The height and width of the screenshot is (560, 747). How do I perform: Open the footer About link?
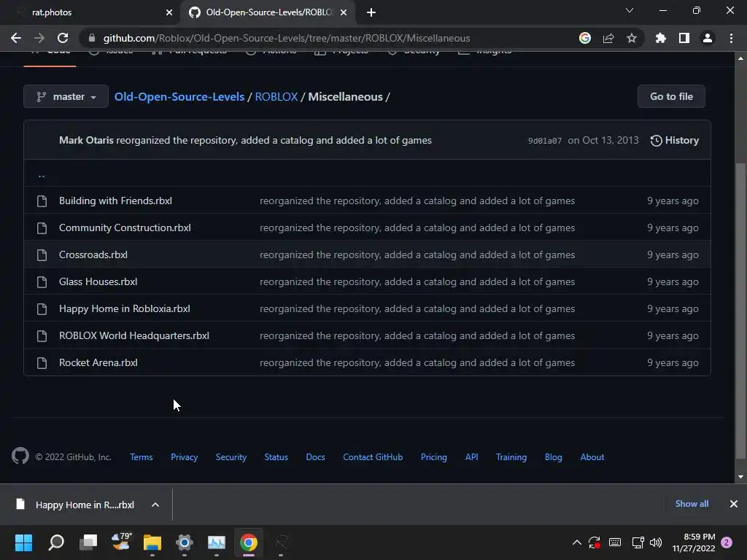[x=592, y=457]
